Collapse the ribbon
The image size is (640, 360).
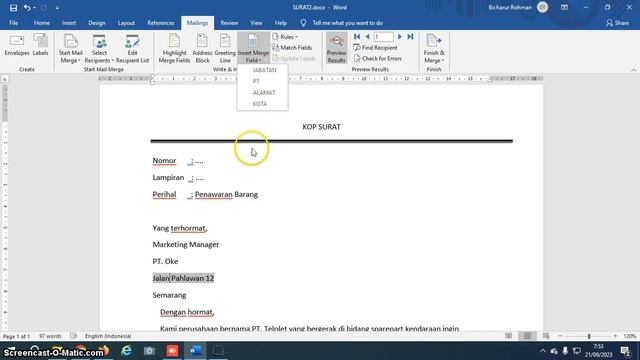coord(633,70)
